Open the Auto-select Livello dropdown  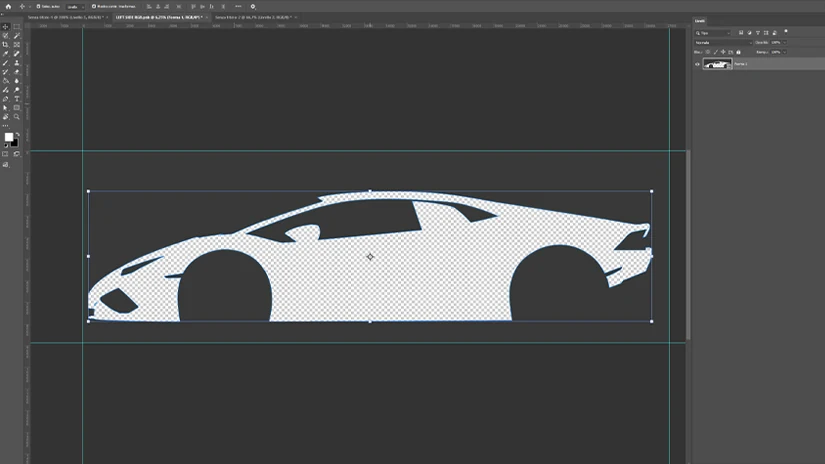click(75, 7)
